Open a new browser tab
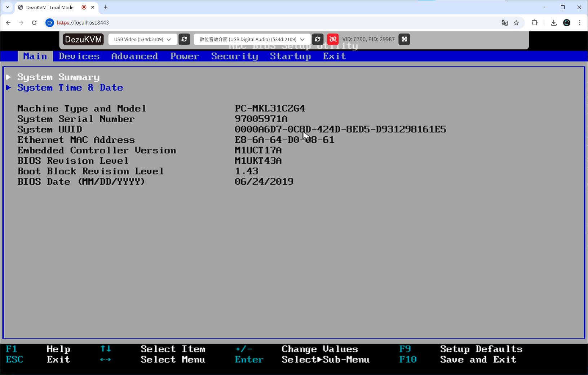Image resolution: width=588 pixels, height=375 pixels. (106, 7)
